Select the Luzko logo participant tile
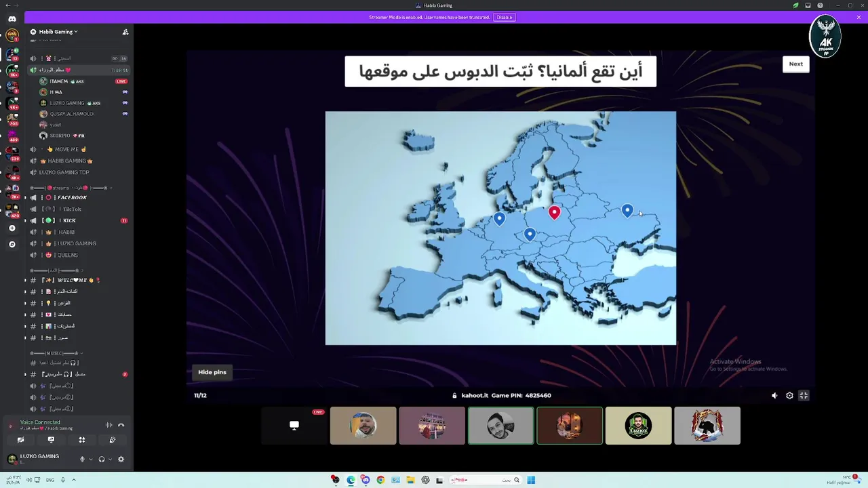 [x=638, y=426]
